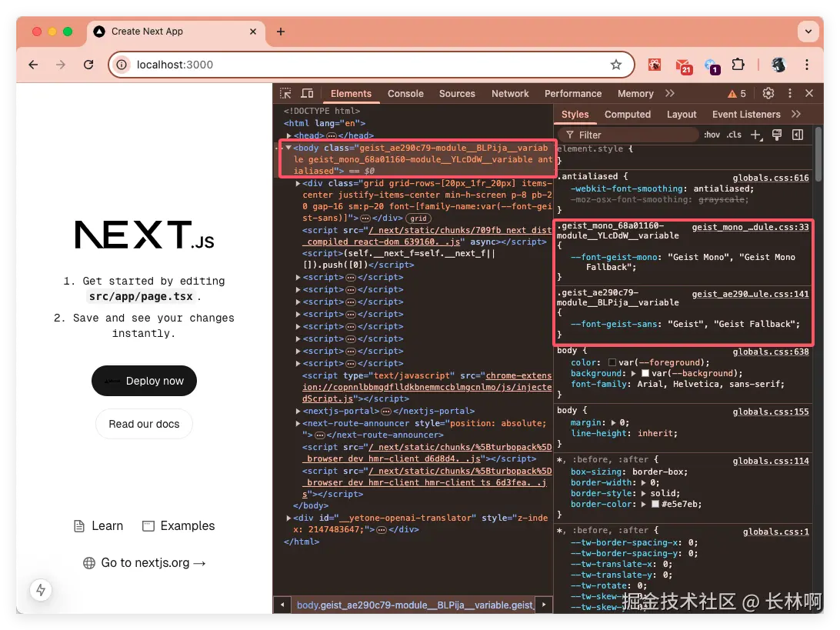Collapse the body element node

(x=288, y=148)
